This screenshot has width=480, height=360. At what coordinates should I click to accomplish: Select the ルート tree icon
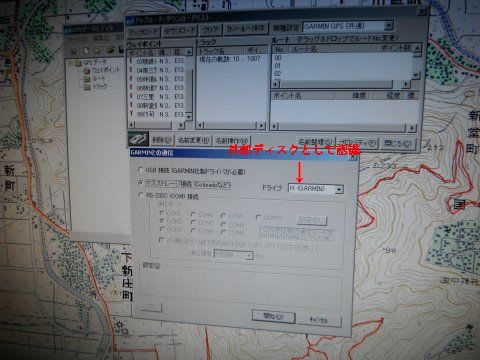click(87, 79)
